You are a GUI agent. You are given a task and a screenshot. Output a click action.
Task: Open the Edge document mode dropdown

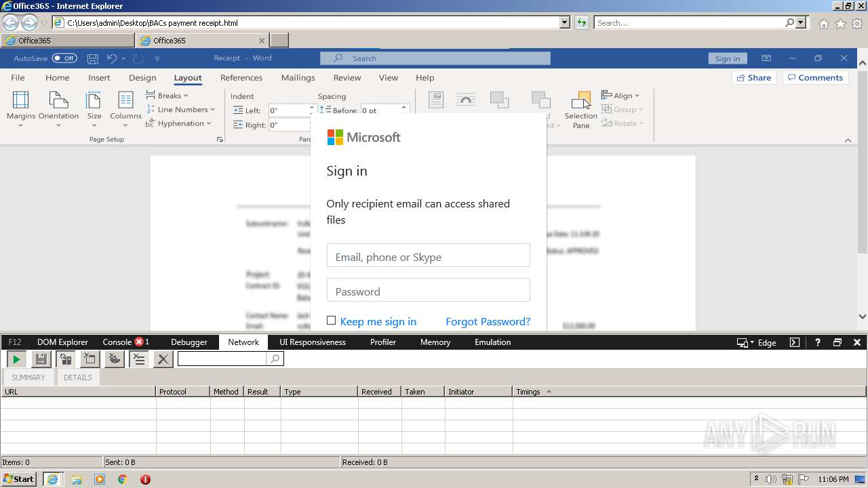(x=757, y=342)
